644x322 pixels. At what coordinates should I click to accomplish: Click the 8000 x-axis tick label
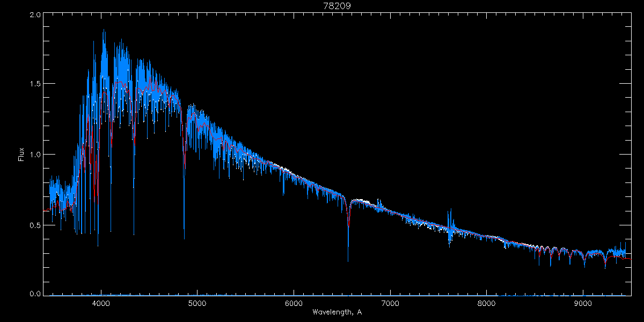486,302
